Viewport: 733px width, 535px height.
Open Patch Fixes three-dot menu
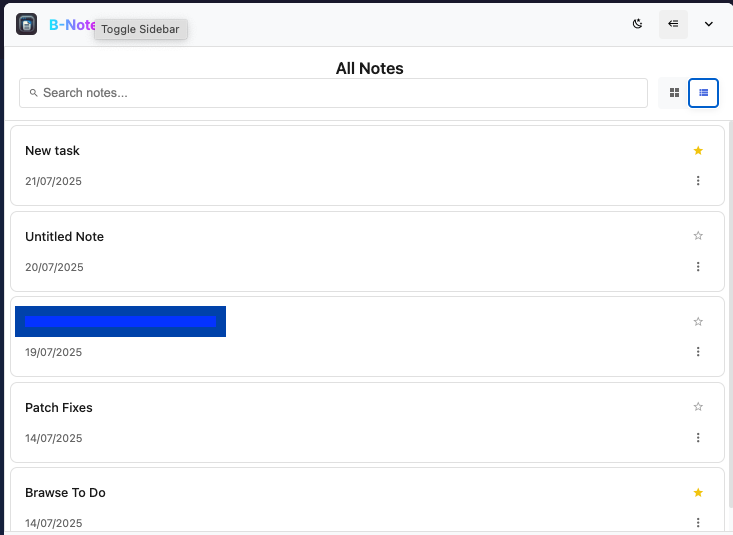click(698, 438)
